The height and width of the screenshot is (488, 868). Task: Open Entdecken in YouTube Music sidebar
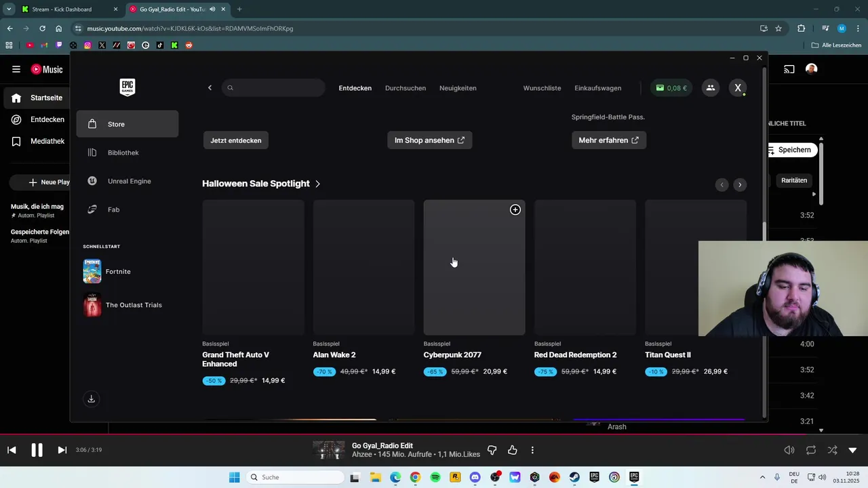coord(38,119)
